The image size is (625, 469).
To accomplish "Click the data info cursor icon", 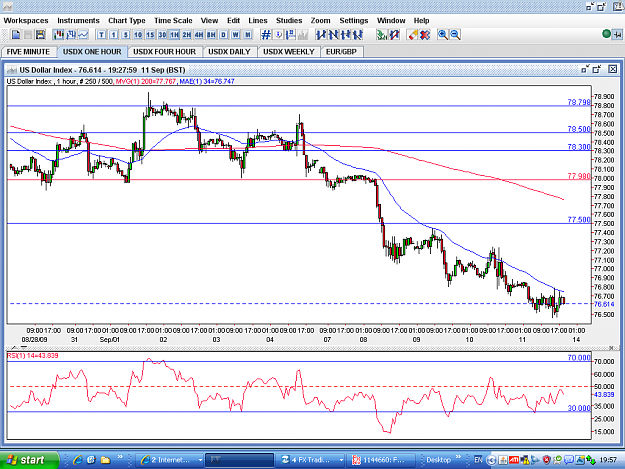I will (x=279, y=35).
